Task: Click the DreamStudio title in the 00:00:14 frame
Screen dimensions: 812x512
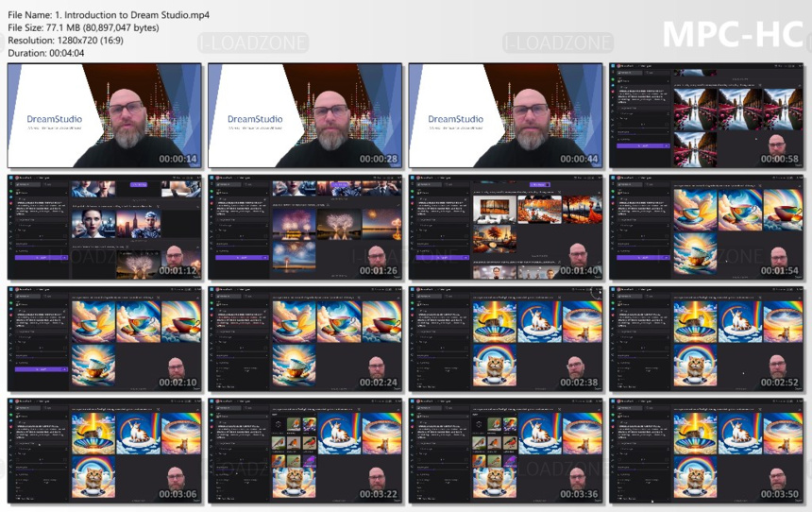Action: [x=55, y=119]
